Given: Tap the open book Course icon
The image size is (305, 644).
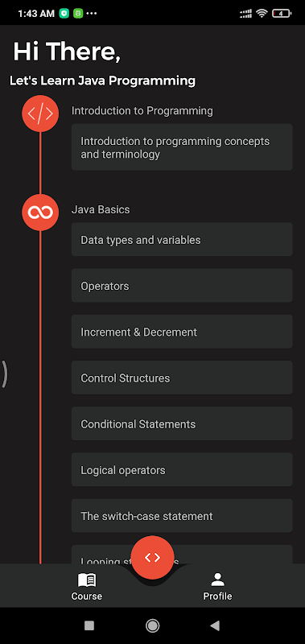Looking at the screenshot, I should click(x=87, y=580).
